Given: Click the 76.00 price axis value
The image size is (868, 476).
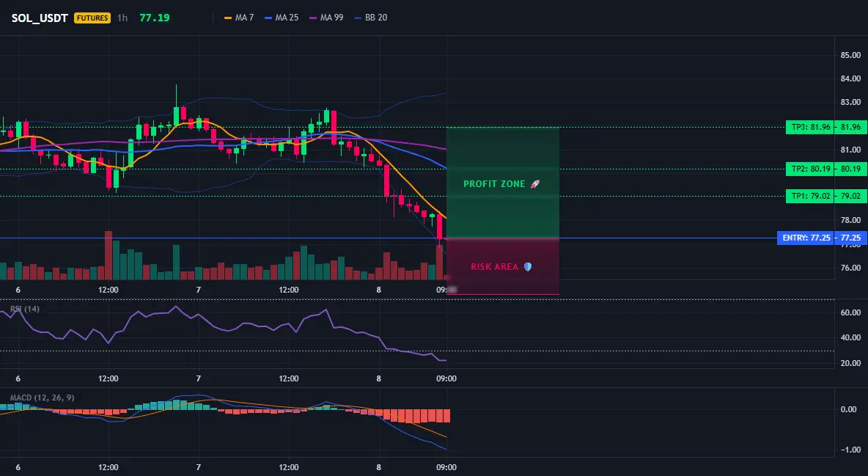Looking at the screenshot, I should 851,268.
